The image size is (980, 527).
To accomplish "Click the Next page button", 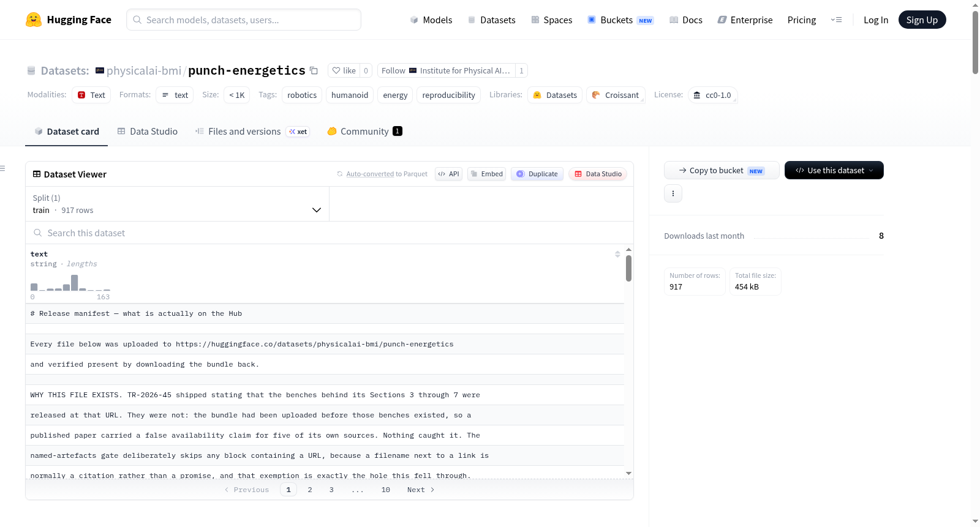I will 421,490.
